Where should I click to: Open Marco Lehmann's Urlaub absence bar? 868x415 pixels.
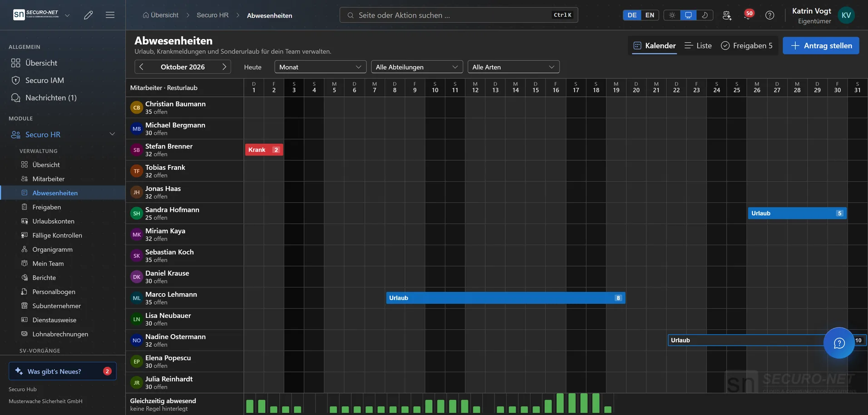506,298
